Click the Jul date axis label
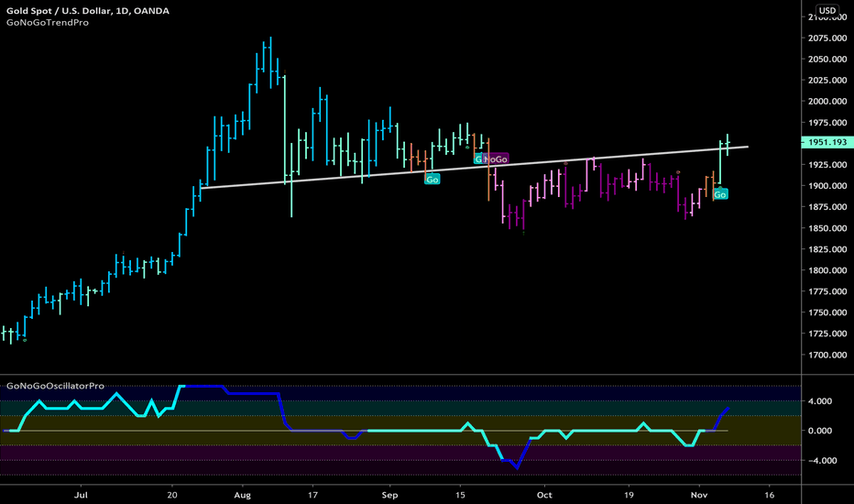This screenshot has height=504, width=854. 81,495
